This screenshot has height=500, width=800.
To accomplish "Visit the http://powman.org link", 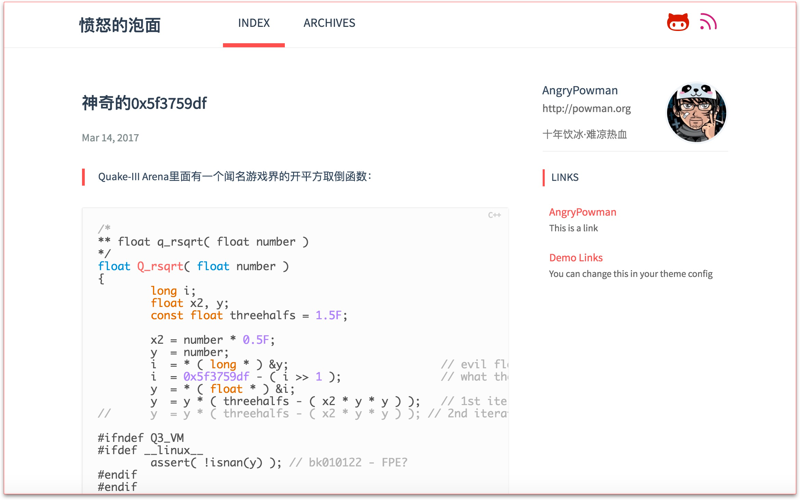I will (586, 109).
